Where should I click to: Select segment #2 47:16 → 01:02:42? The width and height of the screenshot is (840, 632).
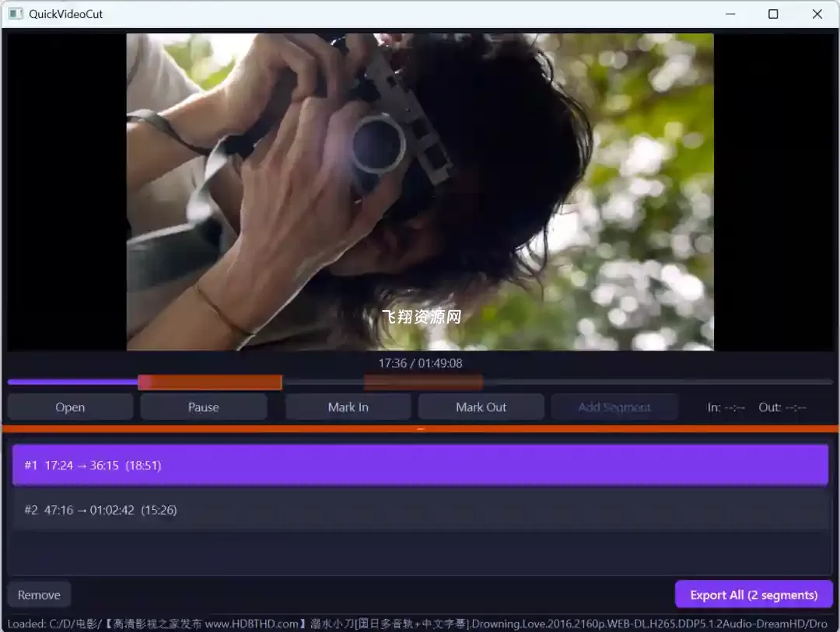coord(420,510)
